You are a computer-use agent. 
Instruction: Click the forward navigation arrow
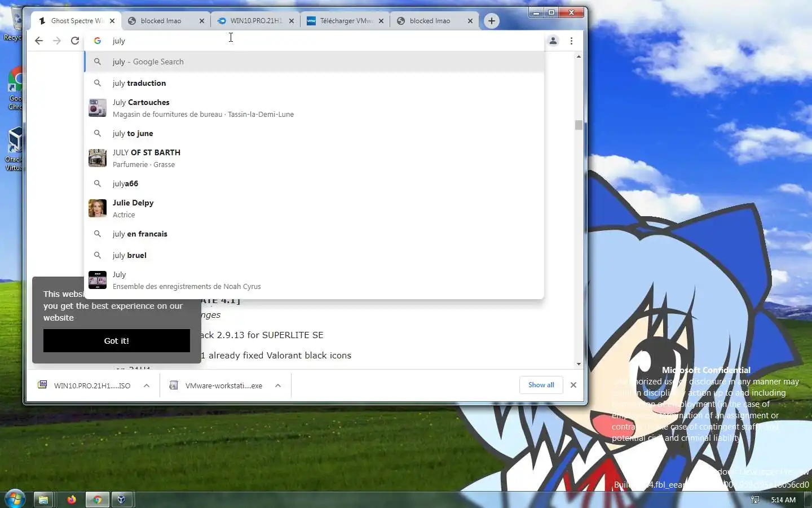[57, 41]
